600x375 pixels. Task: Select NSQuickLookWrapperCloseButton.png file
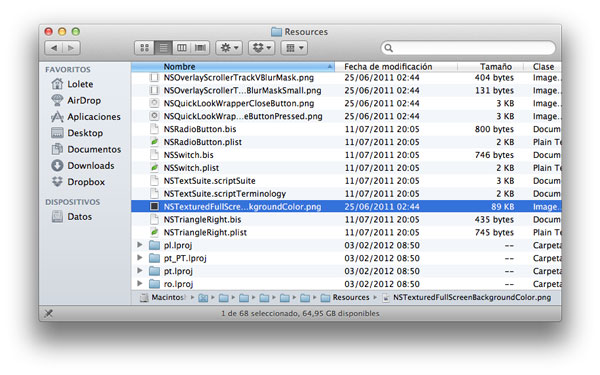click(x=239, y=103)
